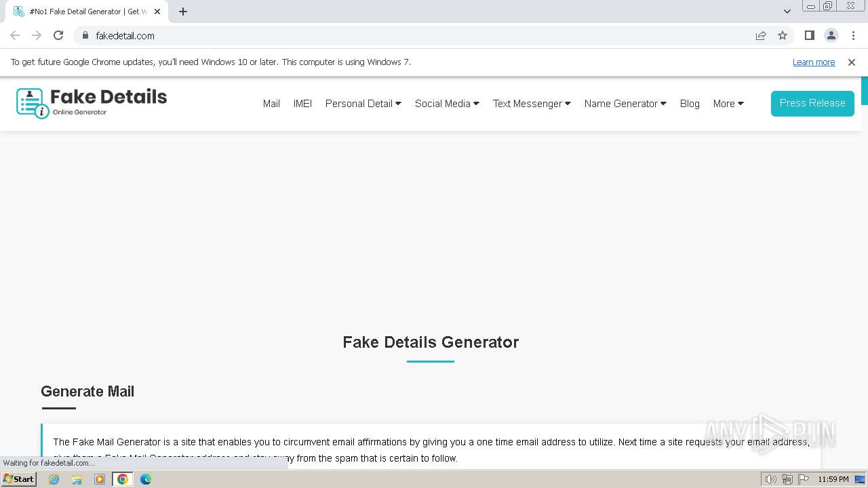Close the Fake Detail Generator tab

pyautogui.click(x=157, y=12)
